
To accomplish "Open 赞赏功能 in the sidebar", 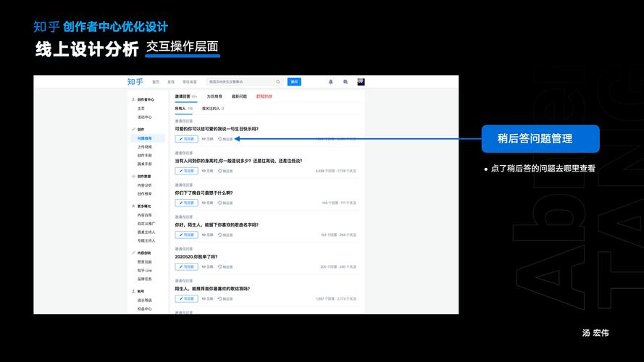I will 145,262.
